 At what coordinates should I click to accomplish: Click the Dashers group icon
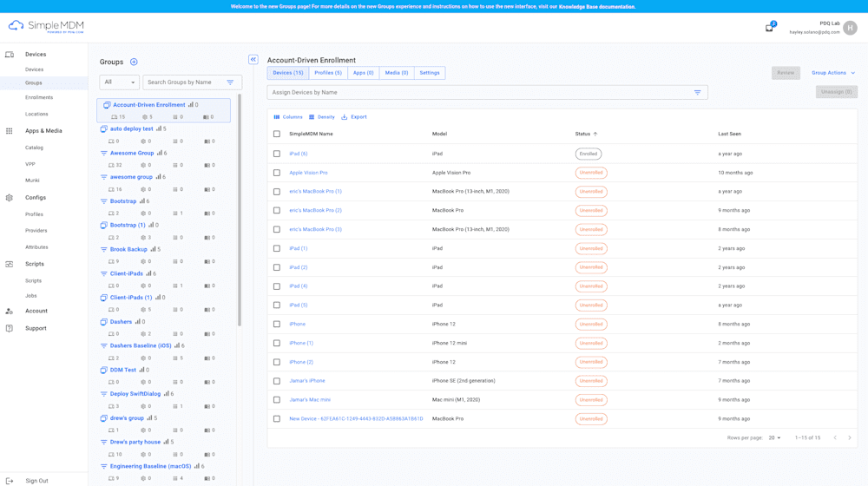[x=103, y=322]
